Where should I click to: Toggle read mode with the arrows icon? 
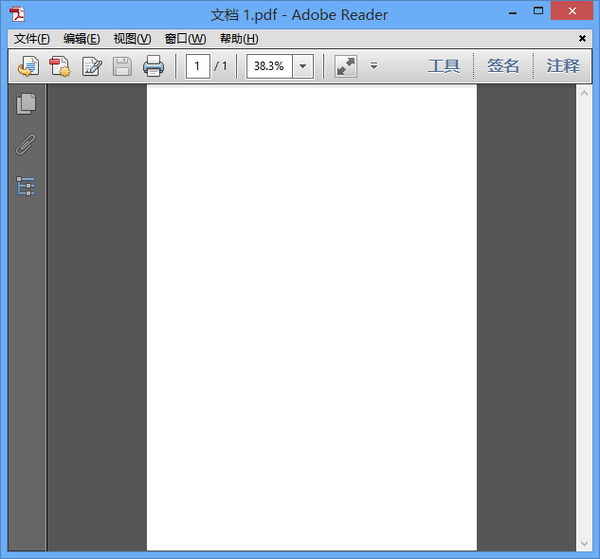tap(346, 66)
